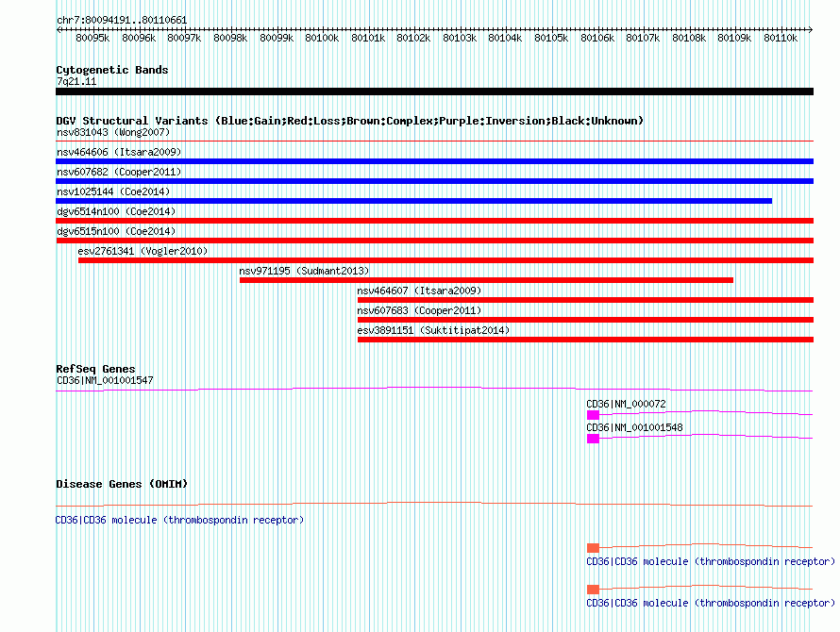
Task: Click the 7q21.11 band label
Action: point(76,81)
